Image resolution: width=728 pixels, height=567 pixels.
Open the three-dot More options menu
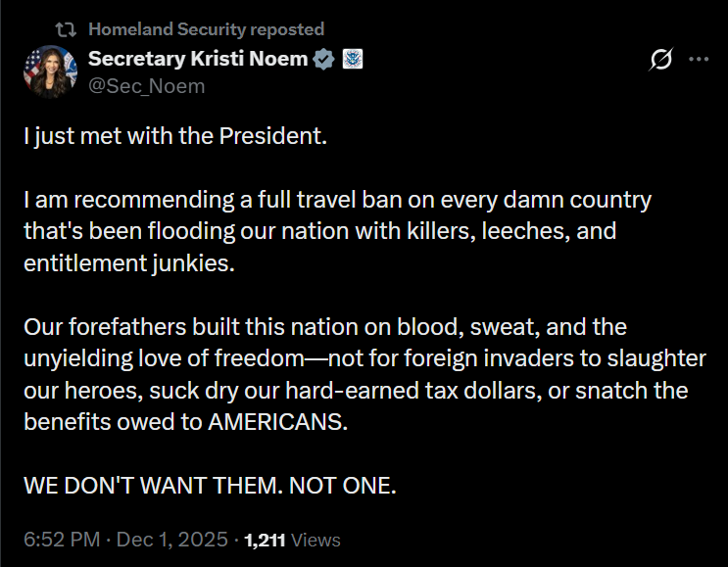699,60
